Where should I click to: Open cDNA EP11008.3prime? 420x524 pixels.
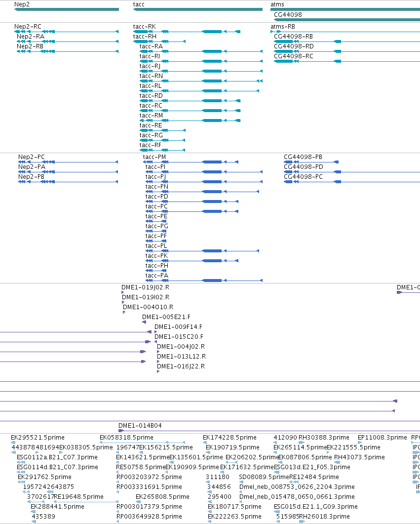click(x=382, y=437)
